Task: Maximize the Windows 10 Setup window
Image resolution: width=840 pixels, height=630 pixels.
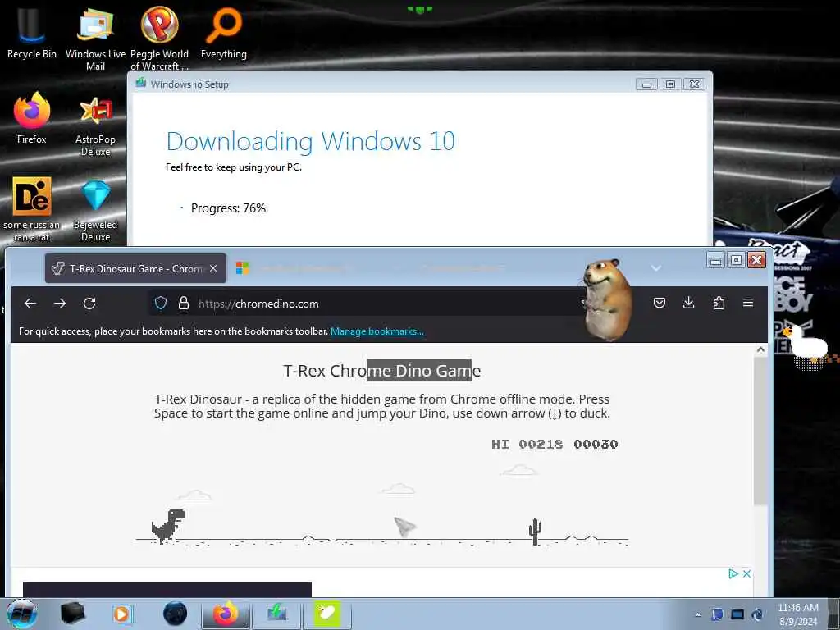Action: pyautogui.click(x=670, y=84)
